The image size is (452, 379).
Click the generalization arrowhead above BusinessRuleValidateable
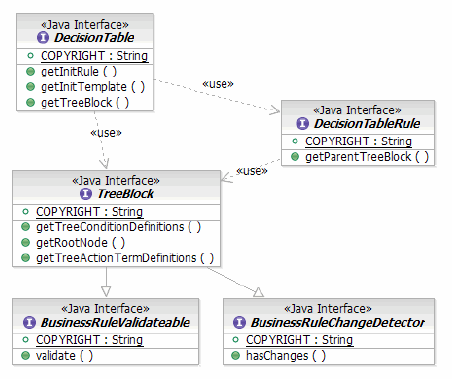click(106, 291)
